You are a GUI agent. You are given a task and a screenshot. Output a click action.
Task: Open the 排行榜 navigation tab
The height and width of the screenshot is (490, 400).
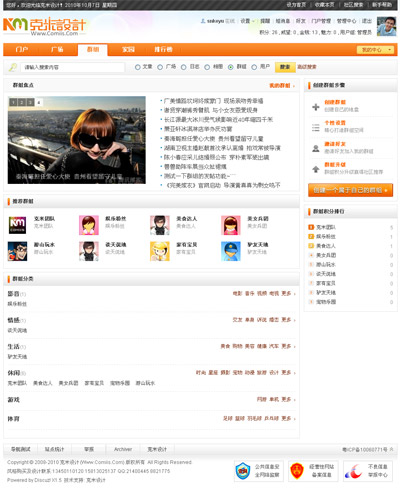(x=163, y=50)
